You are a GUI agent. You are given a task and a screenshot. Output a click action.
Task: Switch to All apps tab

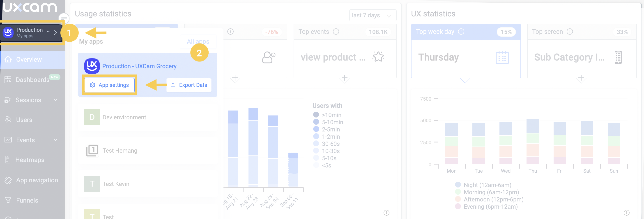pyautogui.click(x=198, y=41)
